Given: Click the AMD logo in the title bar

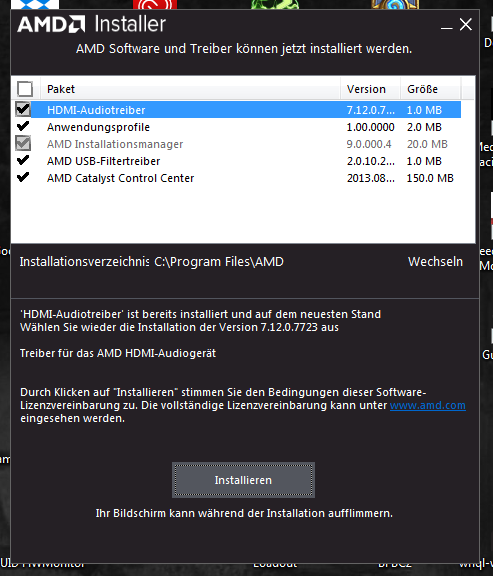Looking at the screenshot, I should pyautogui.click(x=51, y=24).
